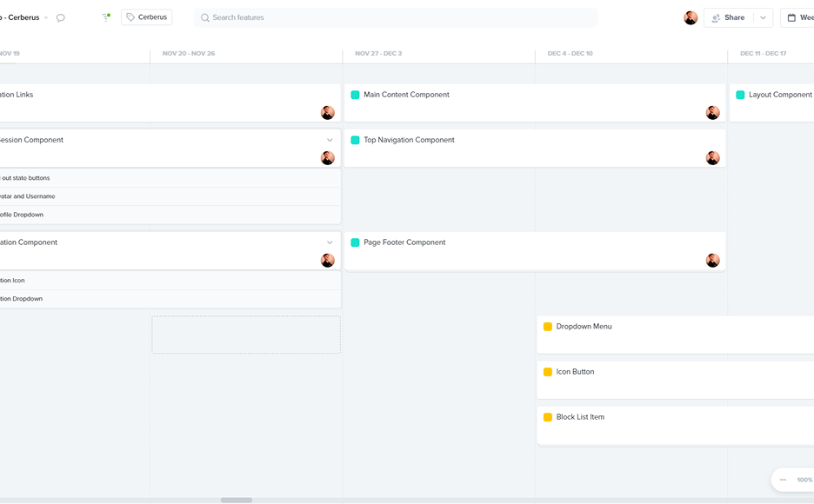Click the Cerberus tag button in the toolbar
This screenshot has height=504, width=814.
click(146, 17)
